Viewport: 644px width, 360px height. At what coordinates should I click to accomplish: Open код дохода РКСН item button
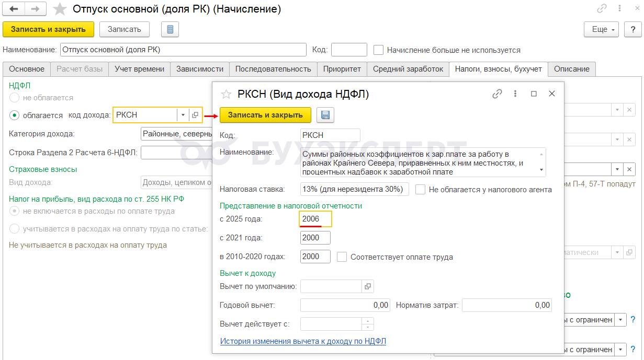[x=195, y=115]
